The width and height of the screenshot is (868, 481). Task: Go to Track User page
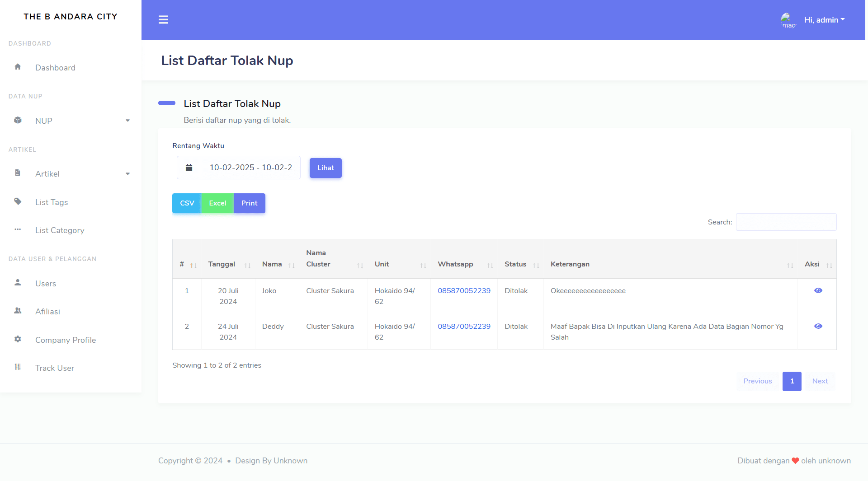54,367
